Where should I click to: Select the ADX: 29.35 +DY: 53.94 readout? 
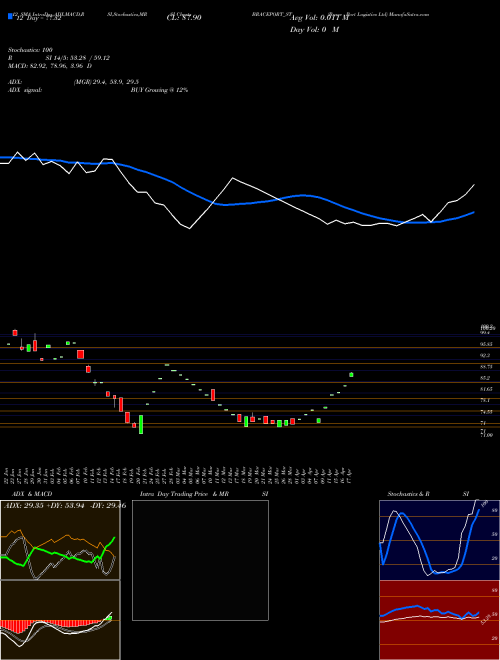[x=46, y=506]
